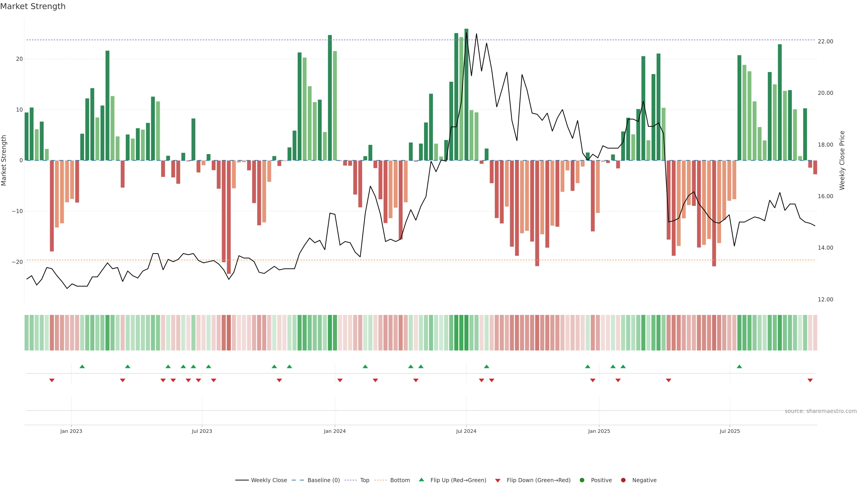Click the green Positive circle legend icon
Screen dimensions: 868x488
pyautogui.click(x=582, y=480)
